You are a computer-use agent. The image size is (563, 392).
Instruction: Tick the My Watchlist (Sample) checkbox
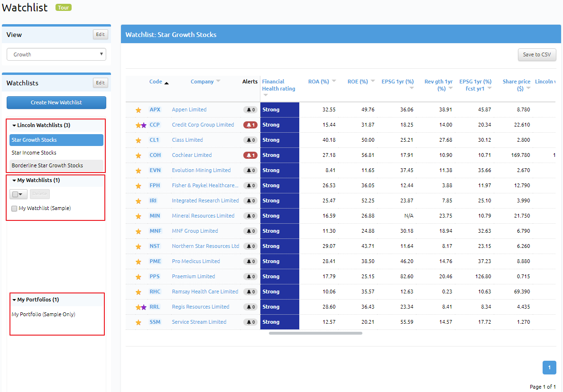[14, 209]
